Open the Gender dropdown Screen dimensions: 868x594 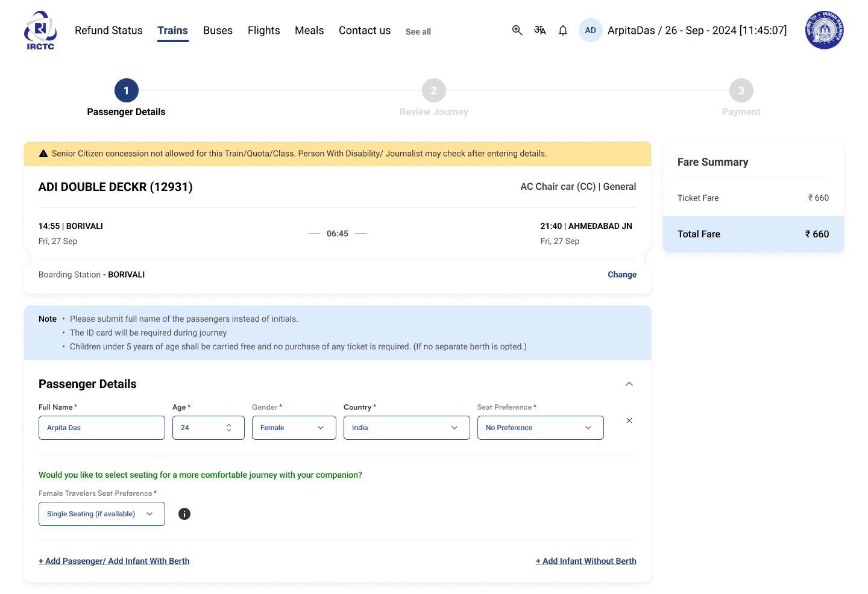294,428
